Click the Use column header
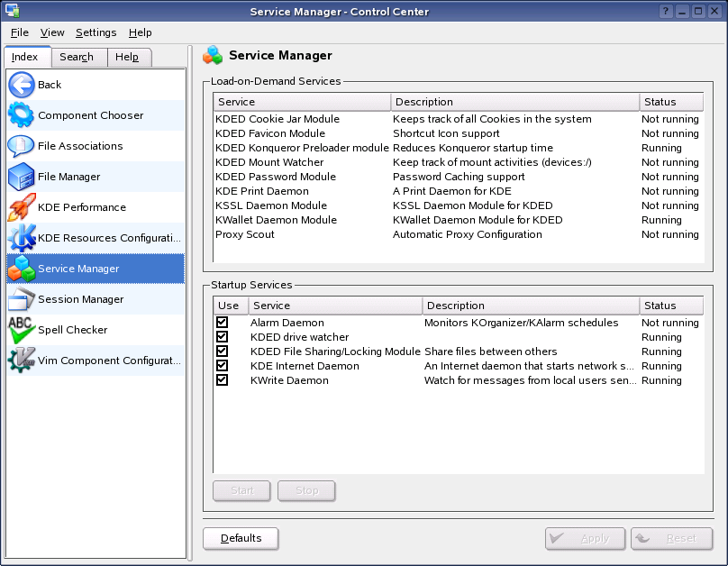728x566 pixels. tap(232, 306)
